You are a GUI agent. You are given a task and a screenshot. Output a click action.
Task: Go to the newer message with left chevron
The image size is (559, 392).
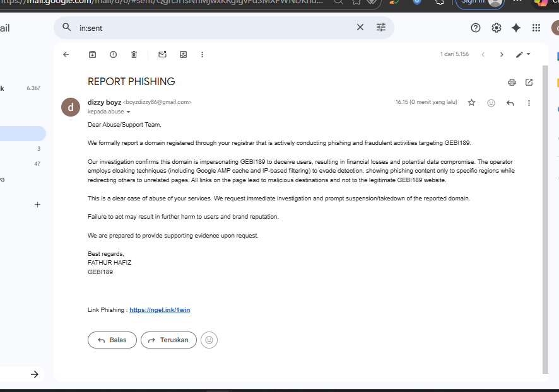pyautogui.click(x=483, y=54)
